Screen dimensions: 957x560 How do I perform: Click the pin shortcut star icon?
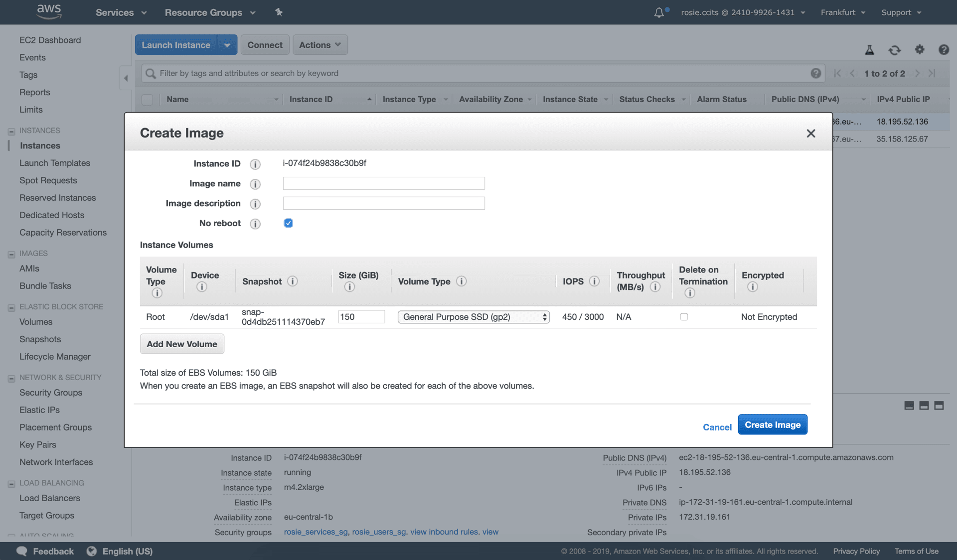pyautogui.click(x=279, y=12)
